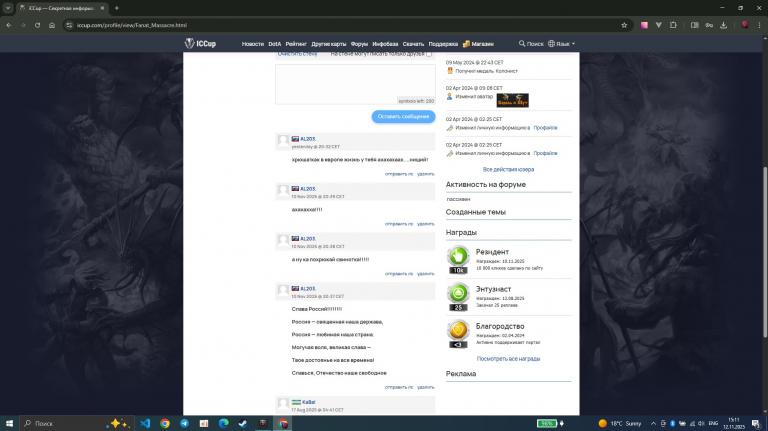
Task: Click the browser home button
Action: click(52, 25)
